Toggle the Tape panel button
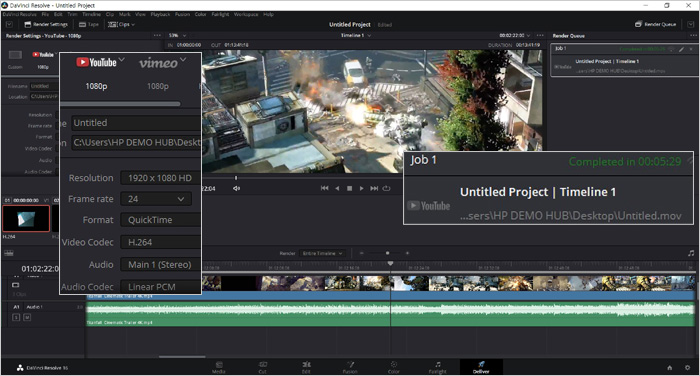Image resolution: width=700 pixels, height=376 pixels. pyautogui.click(x=88, y=24)
